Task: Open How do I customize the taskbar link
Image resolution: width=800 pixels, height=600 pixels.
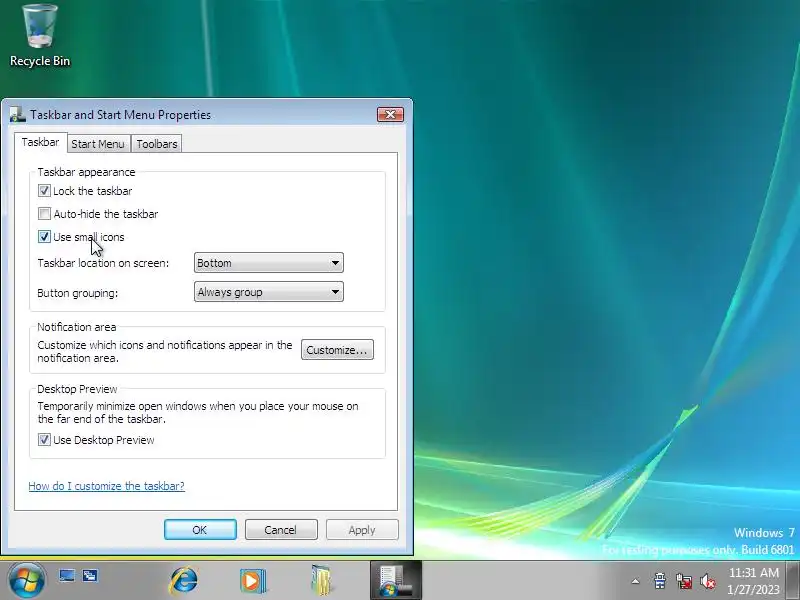Action: (x=107, y=486)
